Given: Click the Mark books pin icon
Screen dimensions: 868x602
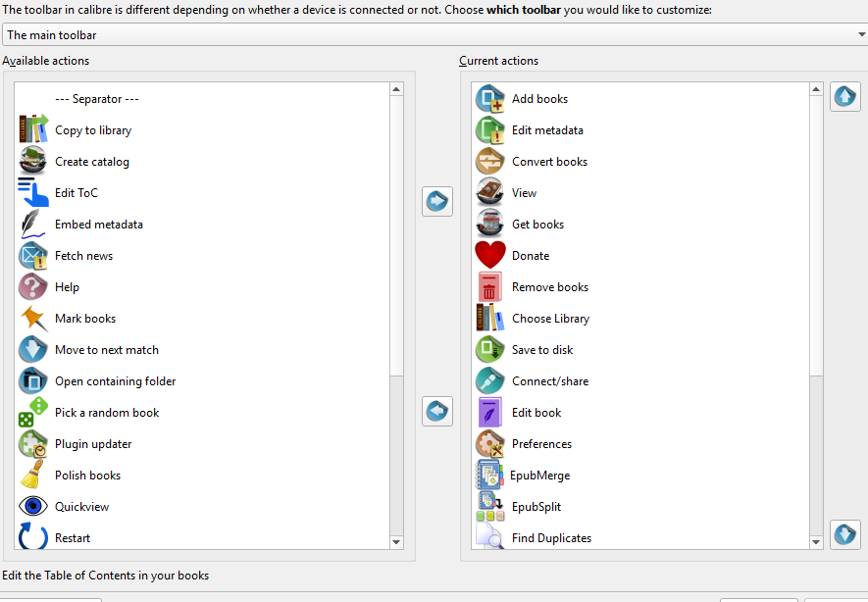Looking at the screenshot, I should click(33, 318).
